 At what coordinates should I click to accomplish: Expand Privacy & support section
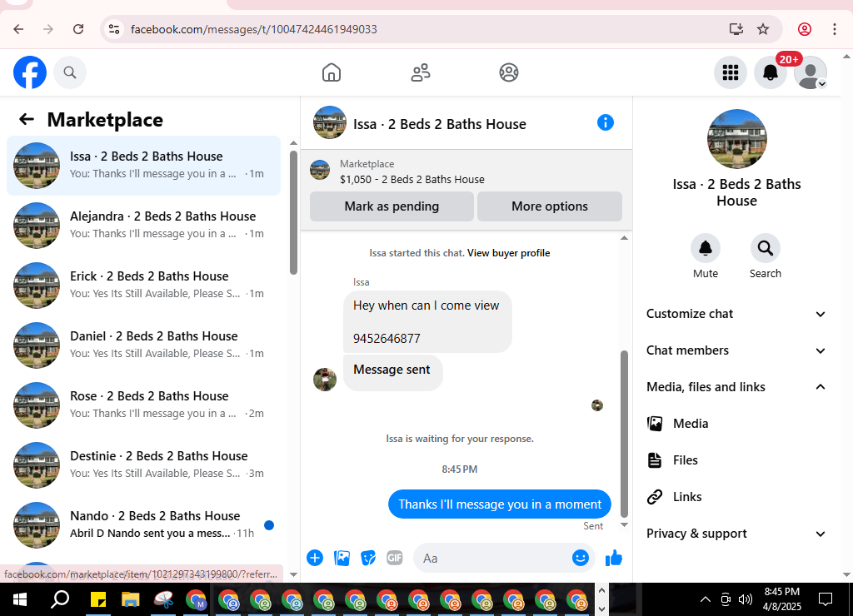tap(736, 534)
